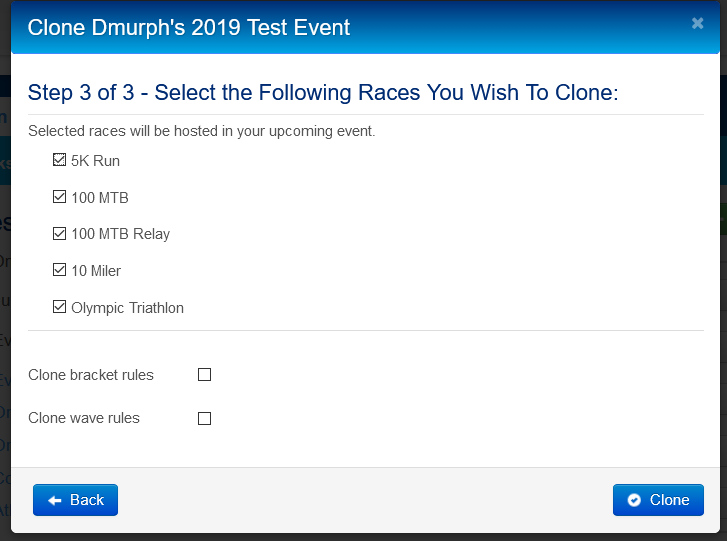Untick the 10 Miler checkbox
This screenshot has width=727, height=541.
pos(59,270)
